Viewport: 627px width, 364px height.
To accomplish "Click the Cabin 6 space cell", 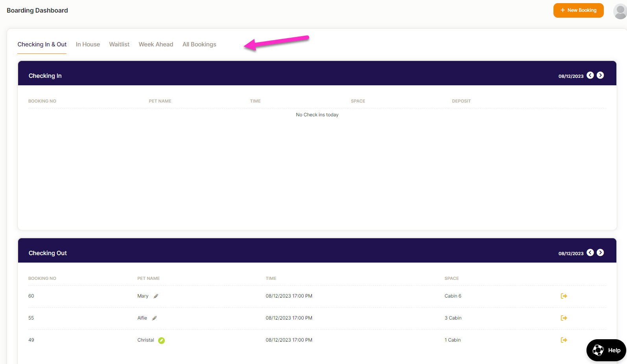I will tap(453, 296).
